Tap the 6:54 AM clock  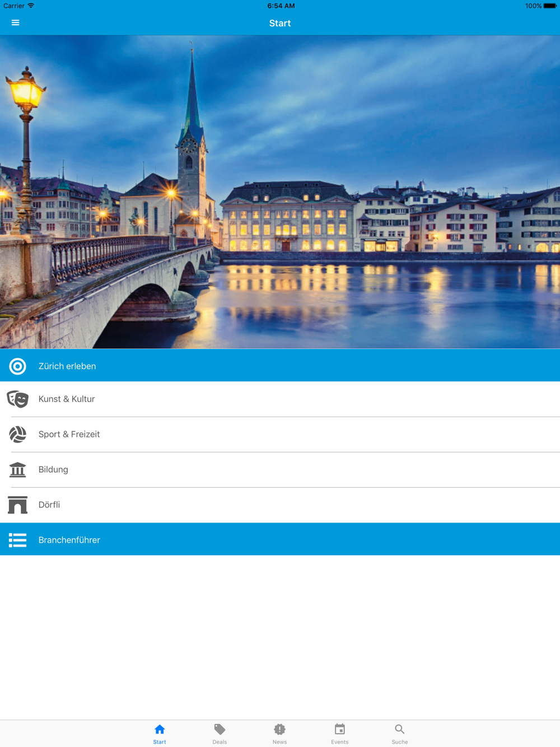281,6
